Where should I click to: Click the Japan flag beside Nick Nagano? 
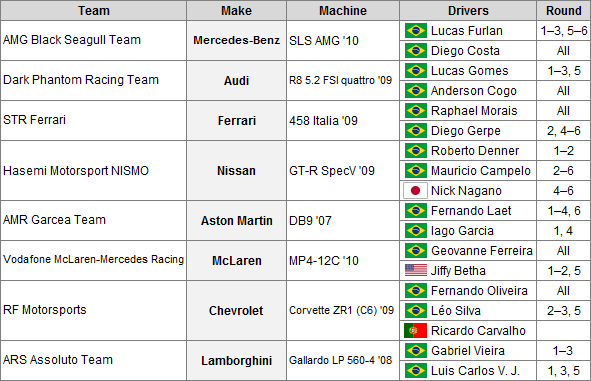click(x=415, y=191)
